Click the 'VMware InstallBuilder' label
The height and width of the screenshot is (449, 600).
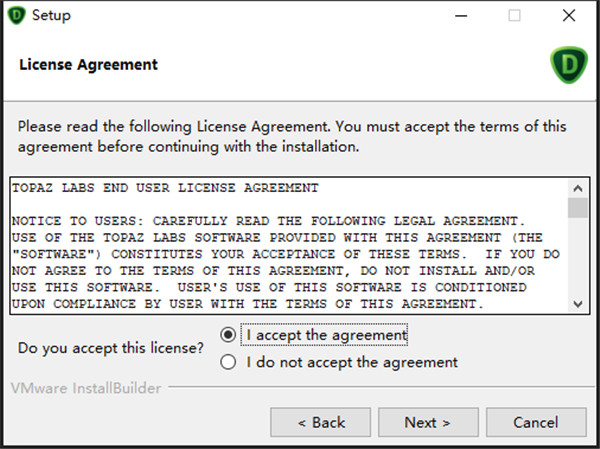86,388
